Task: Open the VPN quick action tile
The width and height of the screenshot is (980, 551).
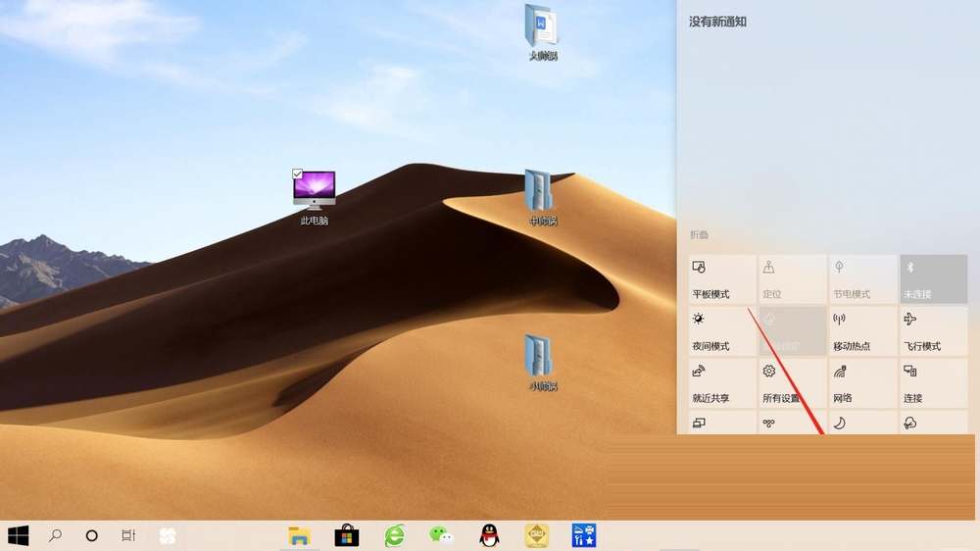Action: pos(793,423)
